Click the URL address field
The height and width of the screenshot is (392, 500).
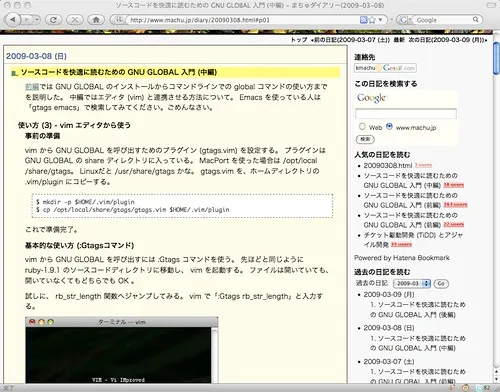(x=243, y=20)
